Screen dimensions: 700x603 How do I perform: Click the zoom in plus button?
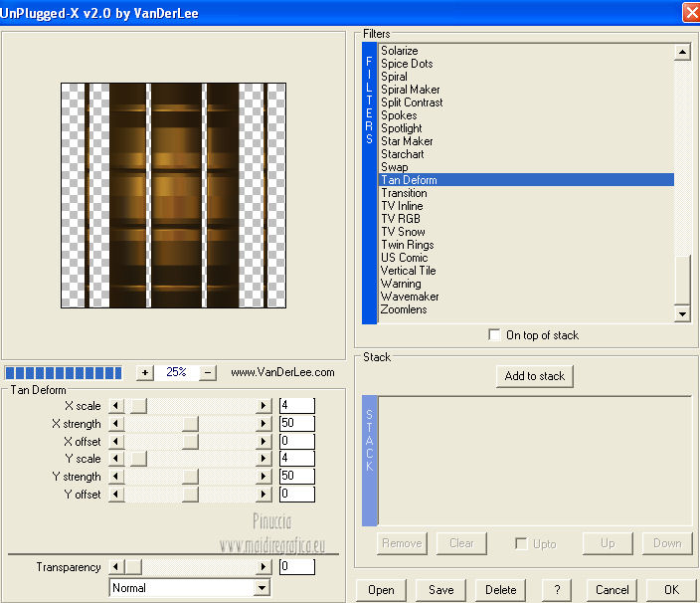[145, 372]
